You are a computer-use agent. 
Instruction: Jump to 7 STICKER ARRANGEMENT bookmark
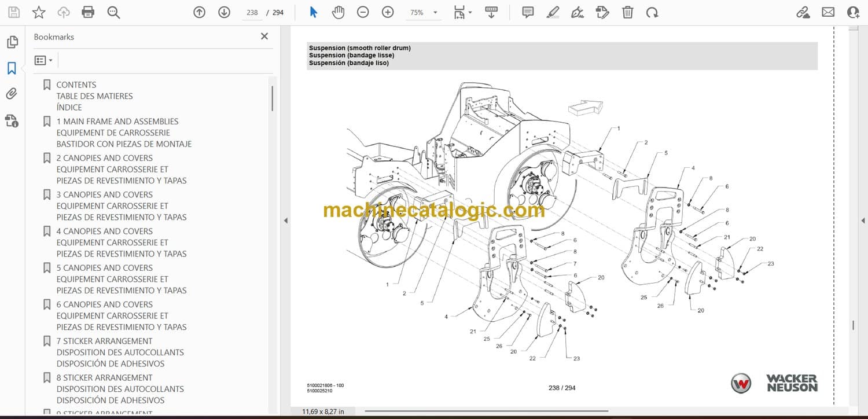120,352
